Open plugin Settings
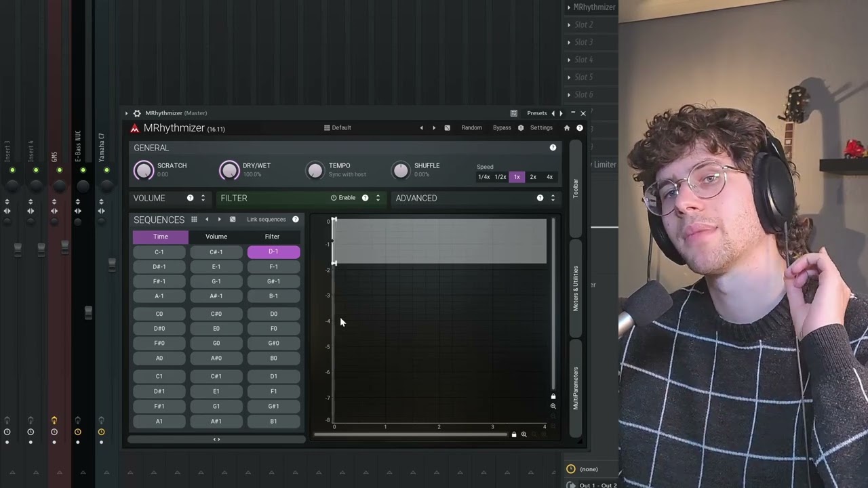This screenshot has width=868, height=488. click(x=541, y=127)
